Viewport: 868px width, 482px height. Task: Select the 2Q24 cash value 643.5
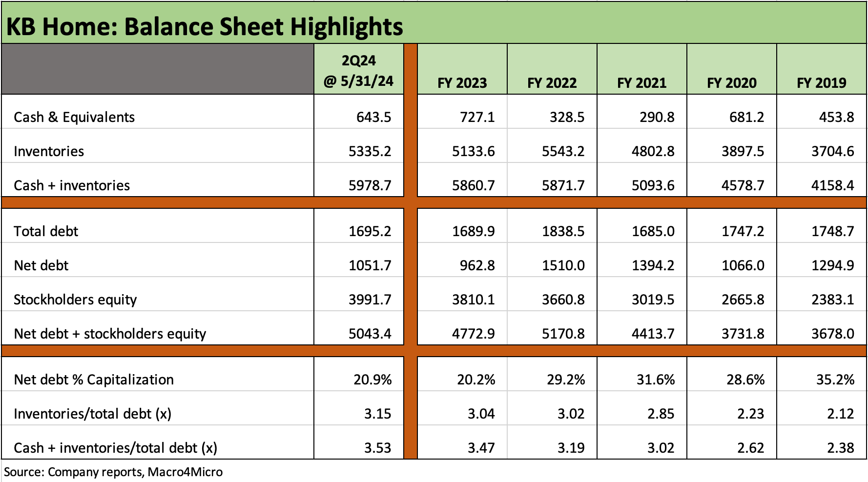coord(373,117)
